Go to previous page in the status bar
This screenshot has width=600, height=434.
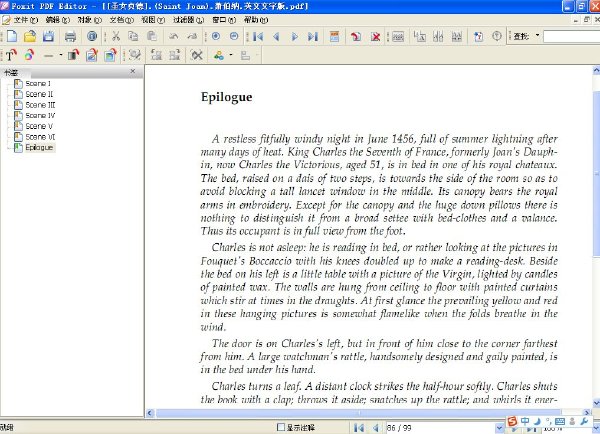(376, 428)
